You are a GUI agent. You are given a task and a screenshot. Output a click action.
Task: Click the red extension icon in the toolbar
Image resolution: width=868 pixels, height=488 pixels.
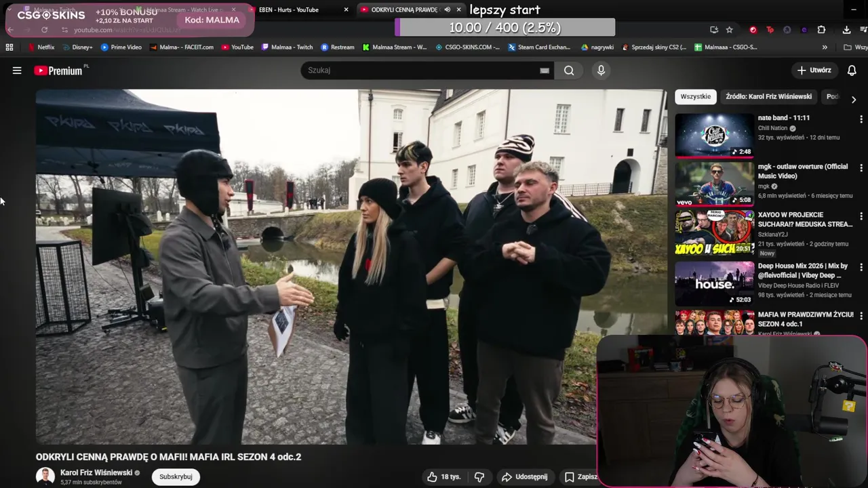click(x=753, y=30)
